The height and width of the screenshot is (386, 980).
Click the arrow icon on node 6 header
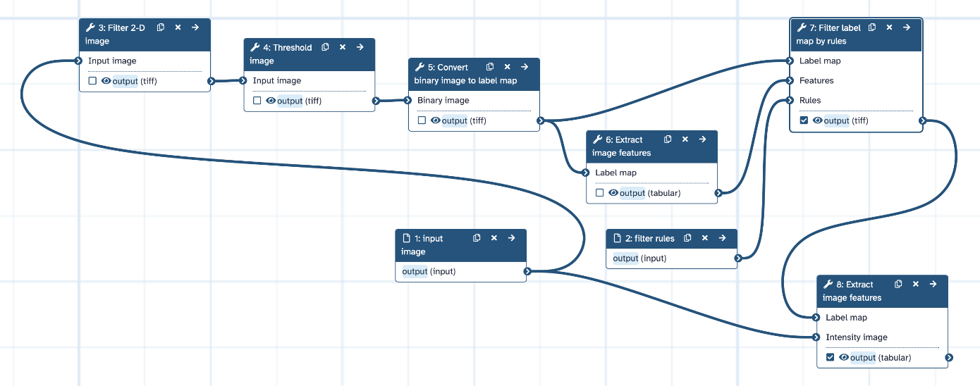[x=702, y=139]
